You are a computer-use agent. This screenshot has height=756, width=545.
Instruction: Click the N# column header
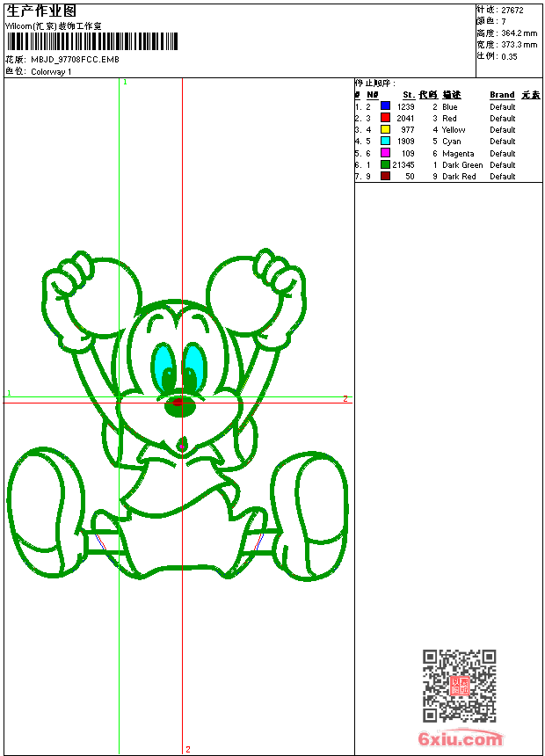point(372,95)
